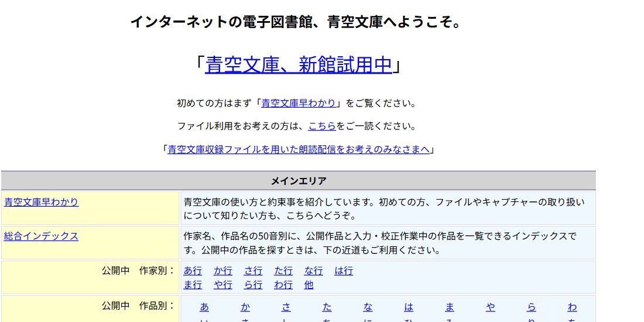Screen dimensions: 644x322
Task: Select わ行 in the 作家別 row
Action: [283, 285]
